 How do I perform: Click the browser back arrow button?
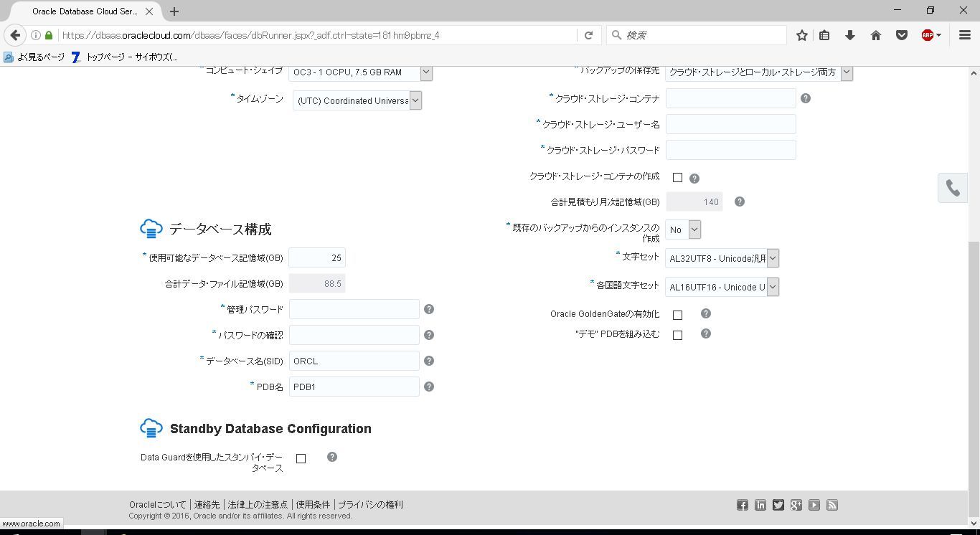[x=15, y=35]
